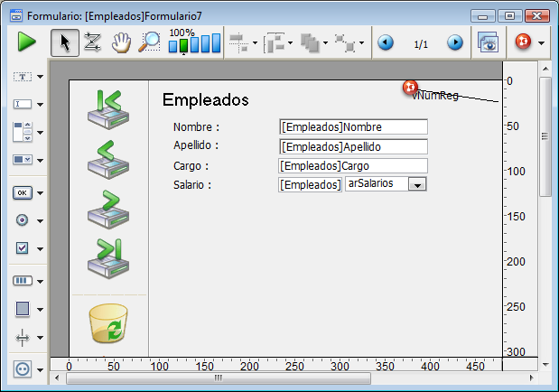Viewport: 559px width, 392px height.
Task: Open distribute objects dropdown arrow
Action: [290, 43]
